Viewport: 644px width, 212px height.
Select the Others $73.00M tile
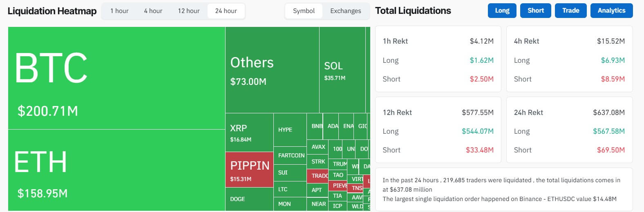tap(272, 70)
